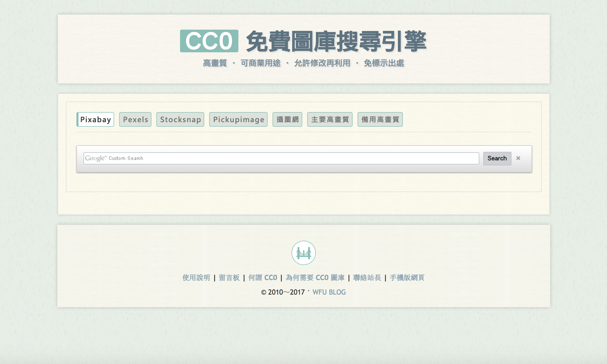The width and height of the screenshot is (607, 364).
Task: Click the 可商業用途 subtitle text
Action: (261, 63)
